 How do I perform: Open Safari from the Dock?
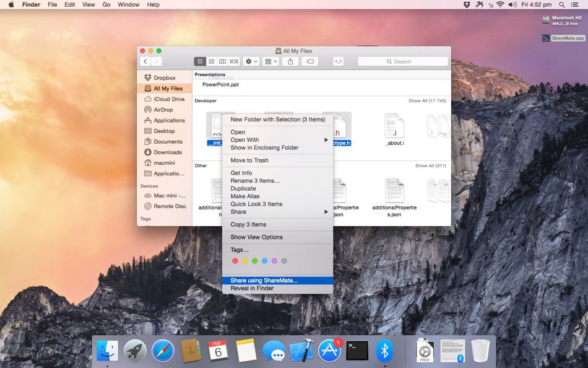pyautogui.click(x=163, y=351)
